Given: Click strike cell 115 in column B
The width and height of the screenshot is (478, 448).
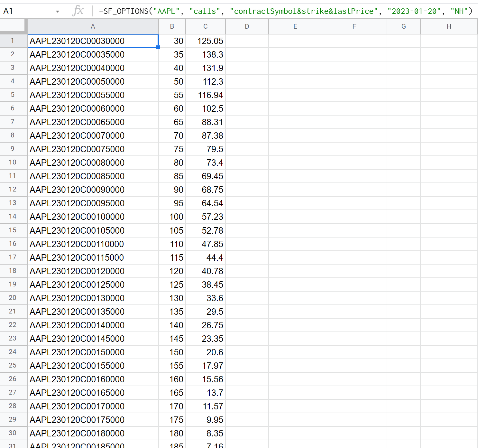Looking at the screenshot, I should point(172,257).
